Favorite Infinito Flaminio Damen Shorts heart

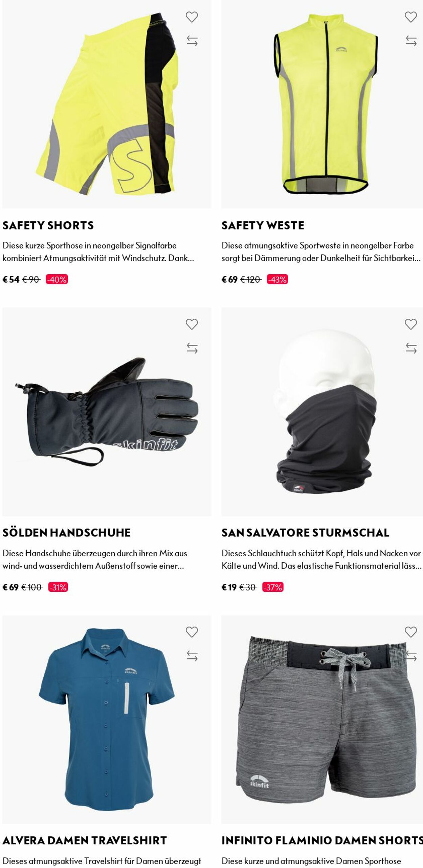(x=410, y=632)
